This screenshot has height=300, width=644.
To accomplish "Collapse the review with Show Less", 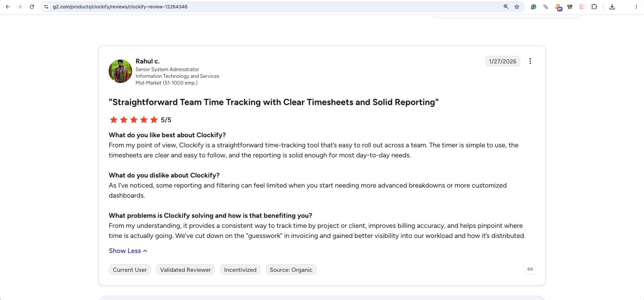I will pyautogui.click(x=128, y=251).
